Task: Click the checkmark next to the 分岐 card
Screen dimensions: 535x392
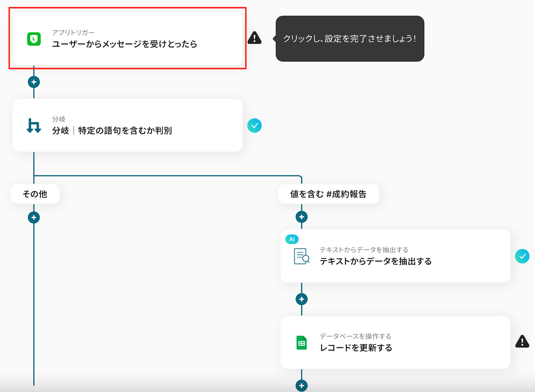Action: (x=254, y=126)
